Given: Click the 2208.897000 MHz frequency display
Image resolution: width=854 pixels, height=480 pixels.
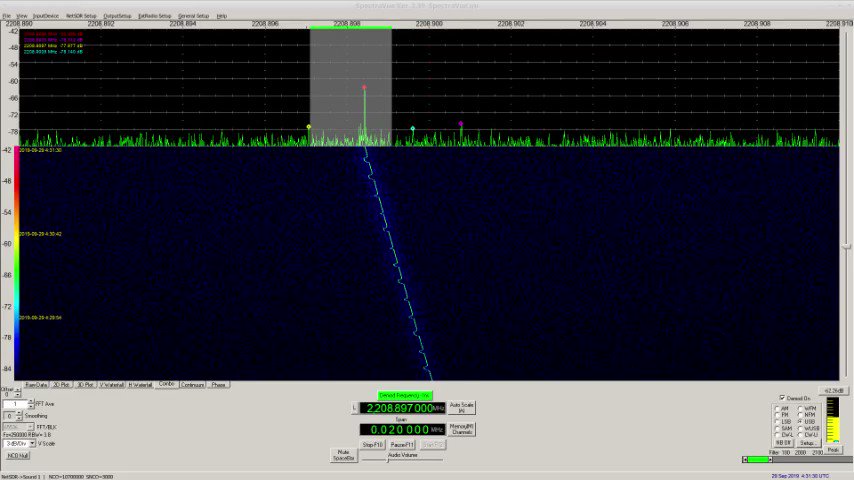Looking at the screenshot, I should (402, 408).
